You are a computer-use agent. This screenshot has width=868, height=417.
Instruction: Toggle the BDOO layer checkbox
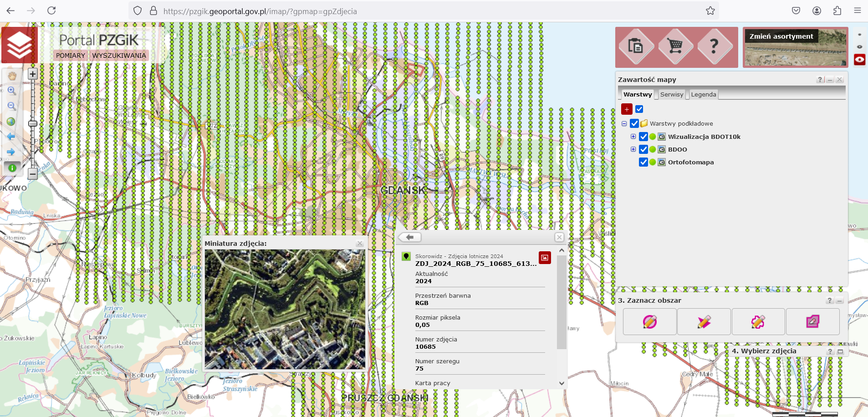click(x=643, y=149)
